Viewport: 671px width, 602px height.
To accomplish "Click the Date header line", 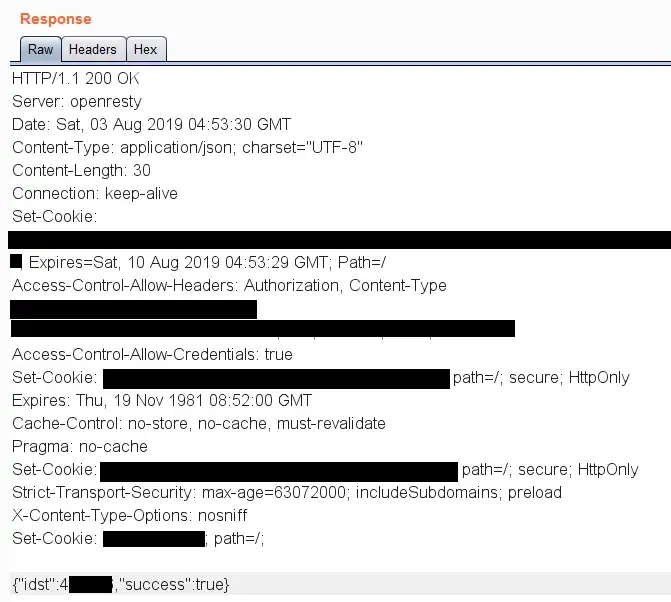I will coord(151,125).
